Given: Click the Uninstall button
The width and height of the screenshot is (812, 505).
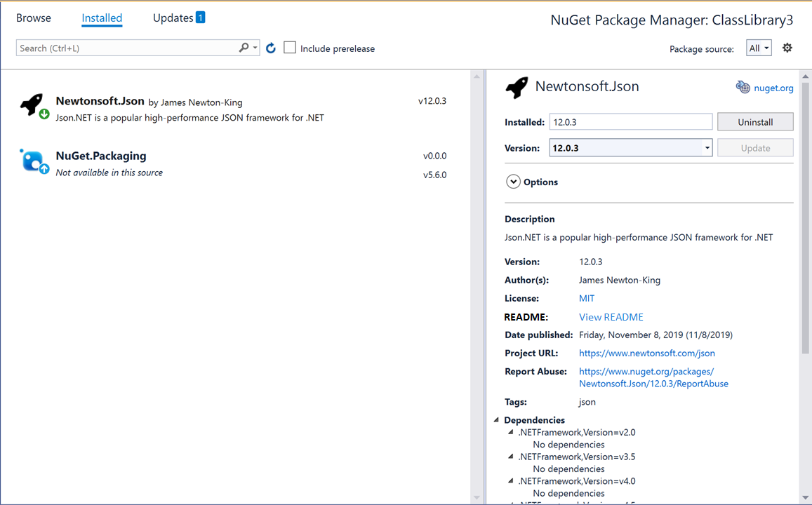Looking at the screenshot, I should coord(755,122).
